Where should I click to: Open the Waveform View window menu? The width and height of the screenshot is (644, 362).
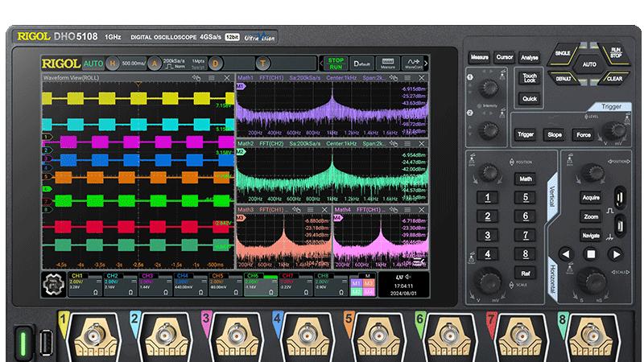tap(212, 77)
